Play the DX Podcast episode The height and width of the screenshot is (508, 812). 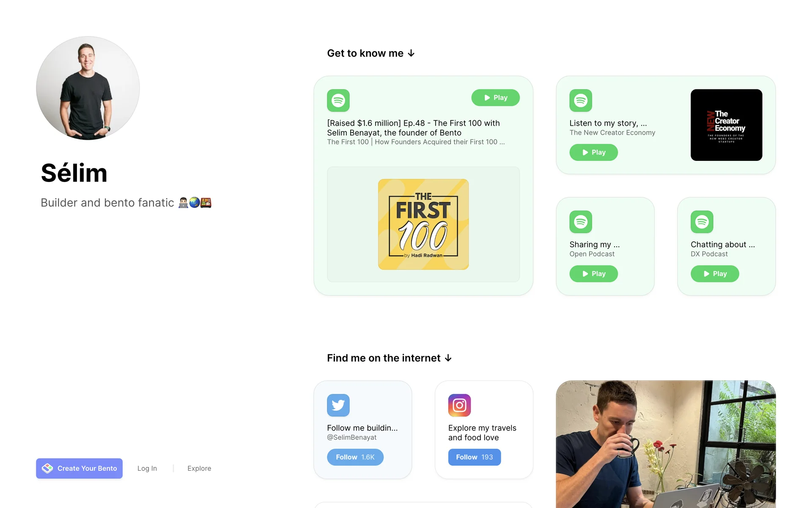[x=715, y=273]
